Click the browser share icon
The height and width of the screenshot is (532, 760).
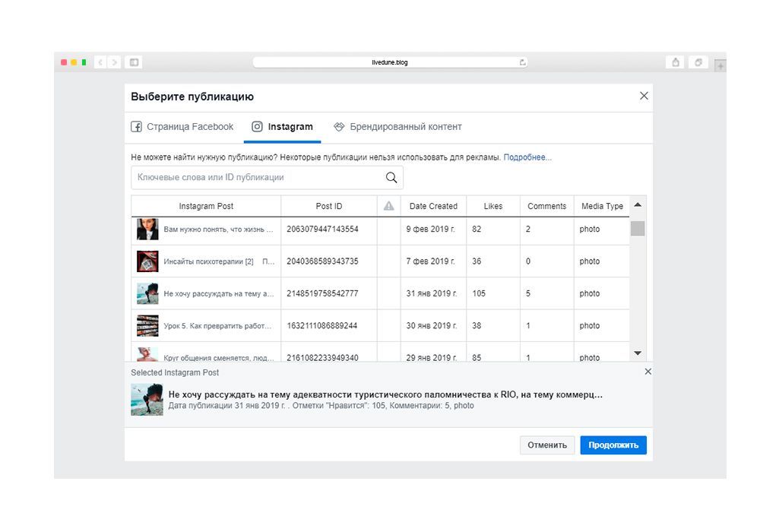(x=675, y=62)
